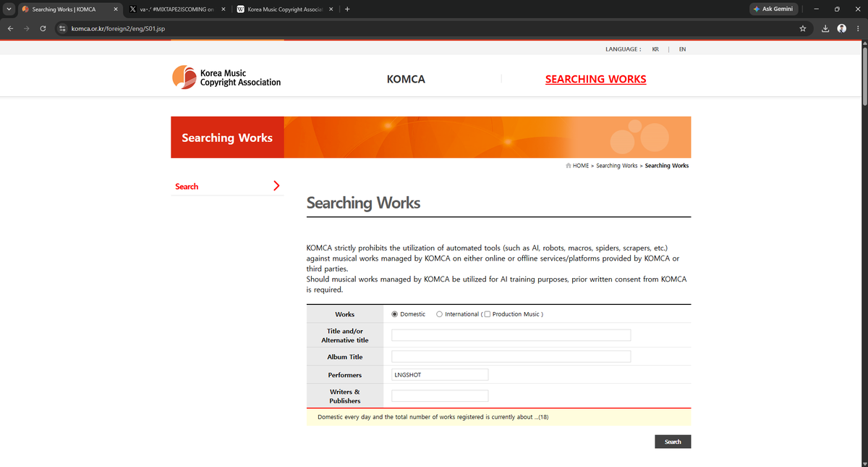Click HOME breadcrumb link

[x=581, y=166]
